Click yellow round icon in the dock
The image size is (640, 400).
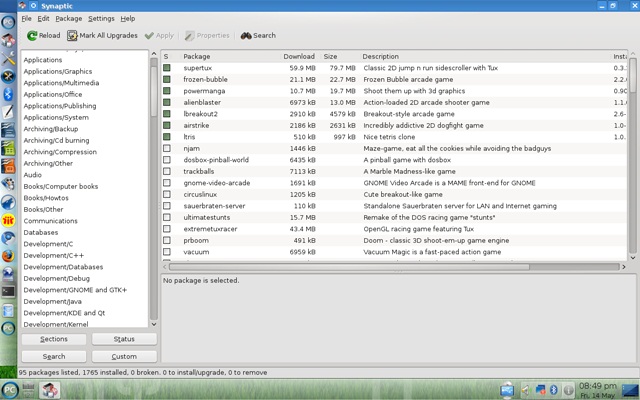pos(8,220)
